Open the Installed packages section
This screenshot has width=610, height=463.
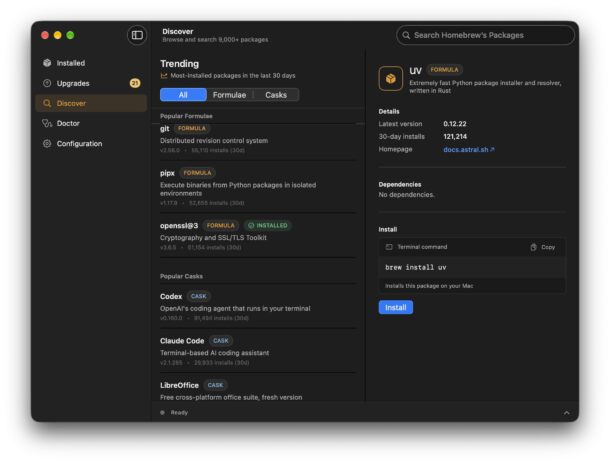91,63
